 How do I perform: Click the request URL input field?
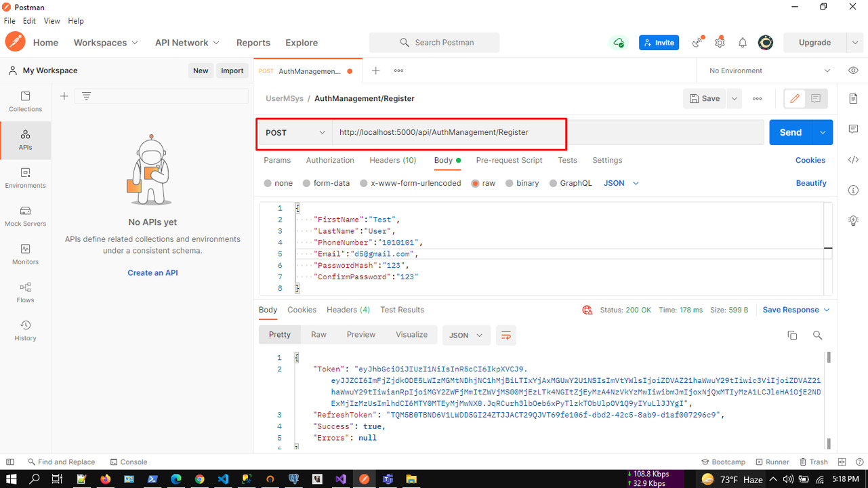pos(474,132)
